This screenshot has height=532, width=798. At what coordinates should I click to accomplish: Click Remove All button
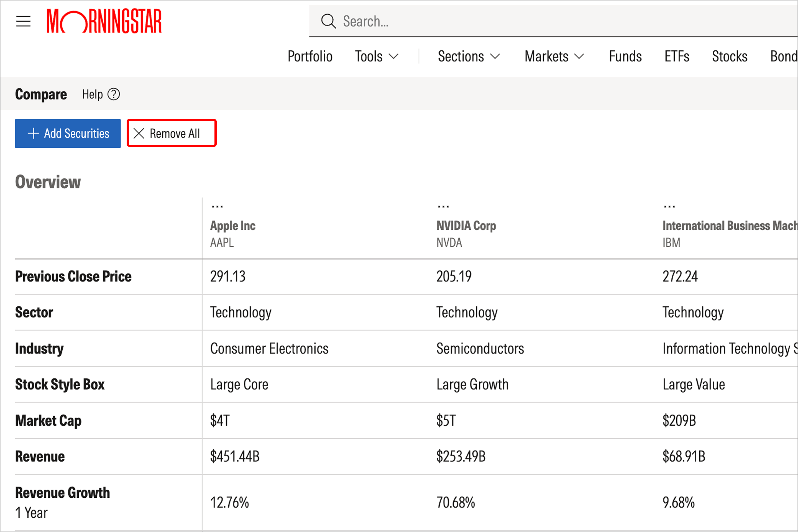171,133
